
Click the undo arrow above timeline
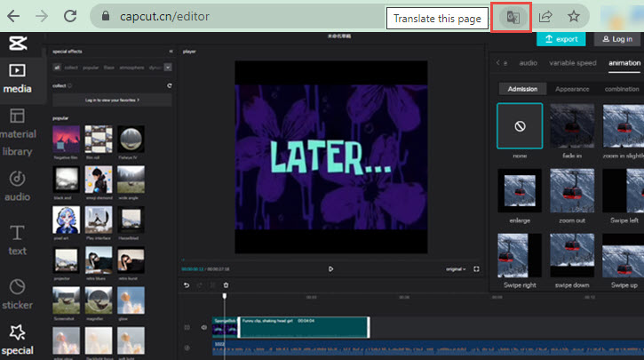click(x=187, y=285)
